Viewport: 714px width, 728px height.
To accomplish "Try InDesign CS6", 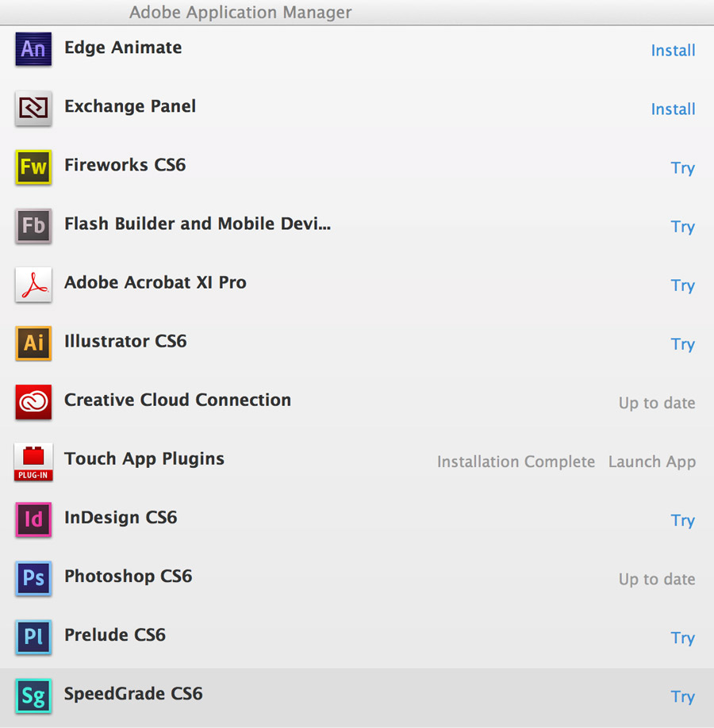I will (683, 520).
